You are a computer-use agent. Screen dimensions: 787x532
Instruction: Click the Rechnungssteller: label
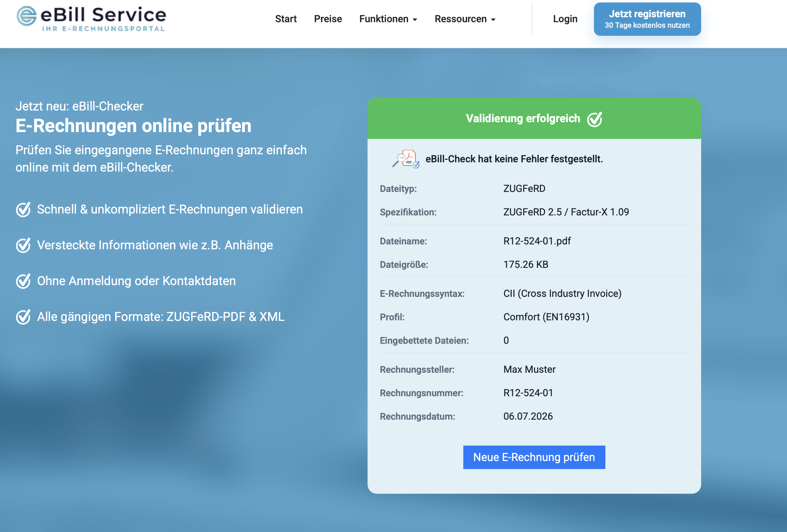click(417, 370)
